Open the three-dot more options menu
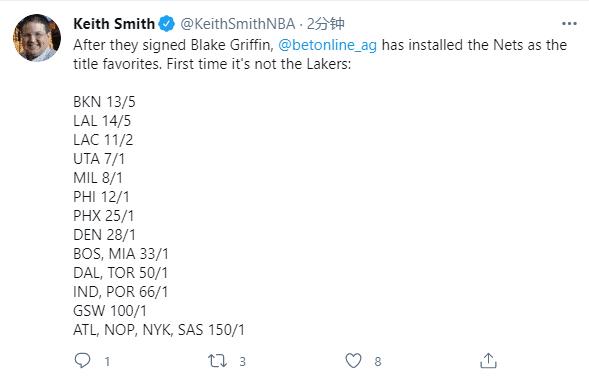Image resolution: width=589 pixels, height=381 pixels. tap(569, 24)
